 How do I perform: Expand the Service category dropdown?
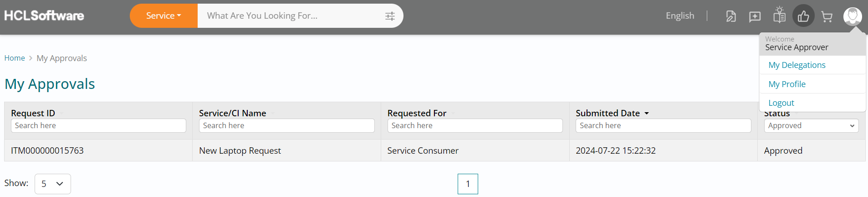click(163, 16)
